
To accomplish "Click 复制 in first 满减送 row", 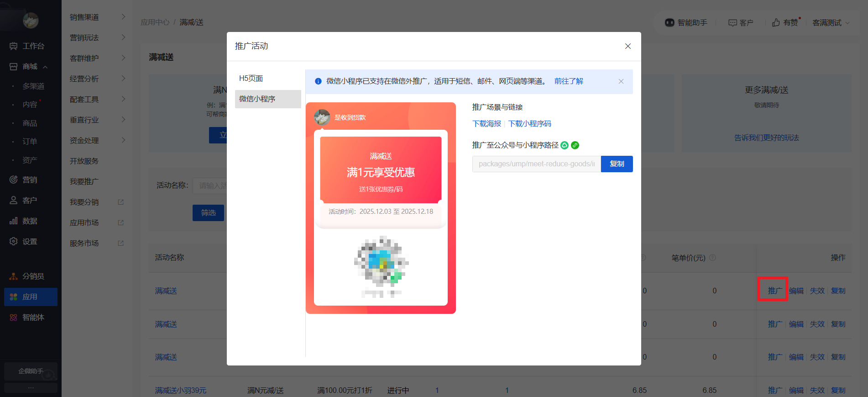I will (x=838, y=291).
